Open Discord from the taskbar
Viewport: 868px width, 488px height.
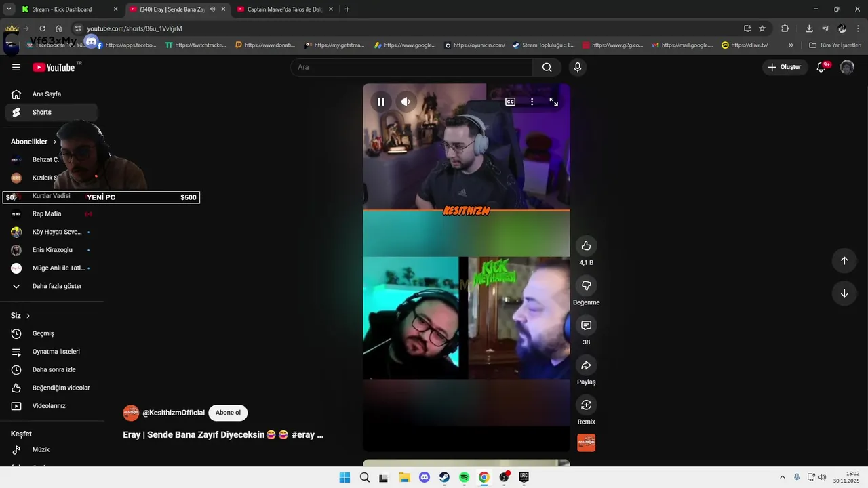425,477
